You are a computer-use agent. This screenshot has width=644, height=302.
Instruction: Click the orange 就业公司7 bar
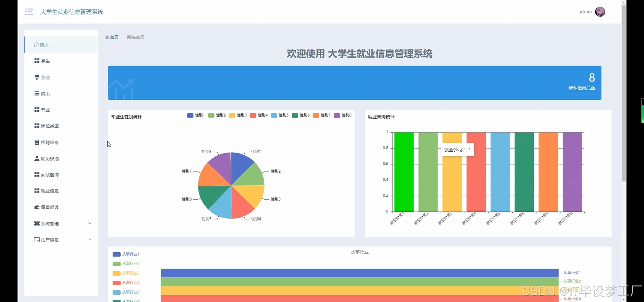click(x=548, y=172)
